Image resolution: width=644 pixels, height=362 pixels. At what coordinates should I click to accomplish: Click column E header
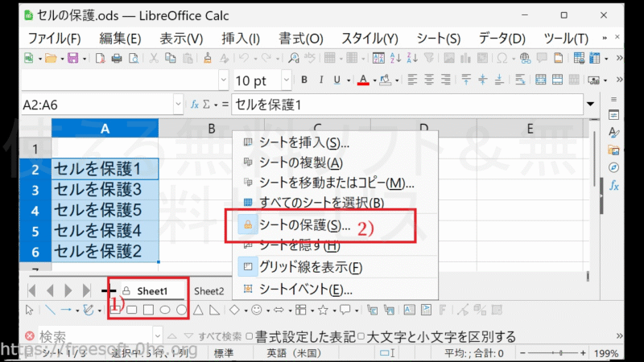530,128
